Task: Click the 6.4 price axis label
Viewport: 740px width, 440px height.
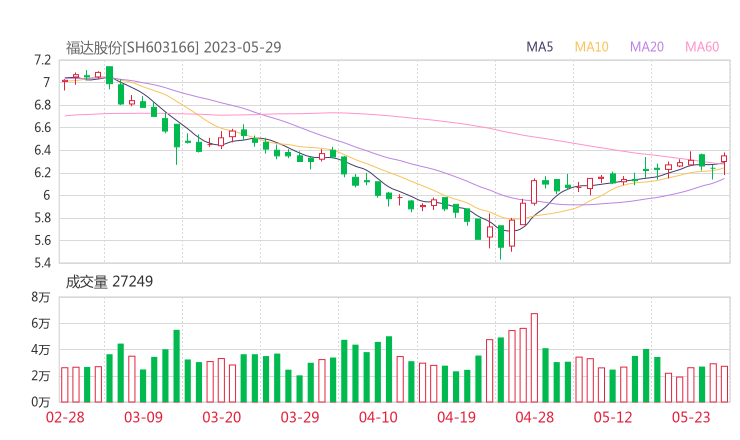Action: (42, 151)
